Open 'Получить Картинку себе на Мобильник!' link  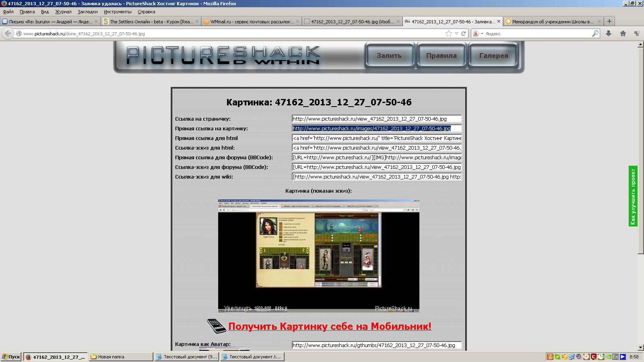pos(330,326)
